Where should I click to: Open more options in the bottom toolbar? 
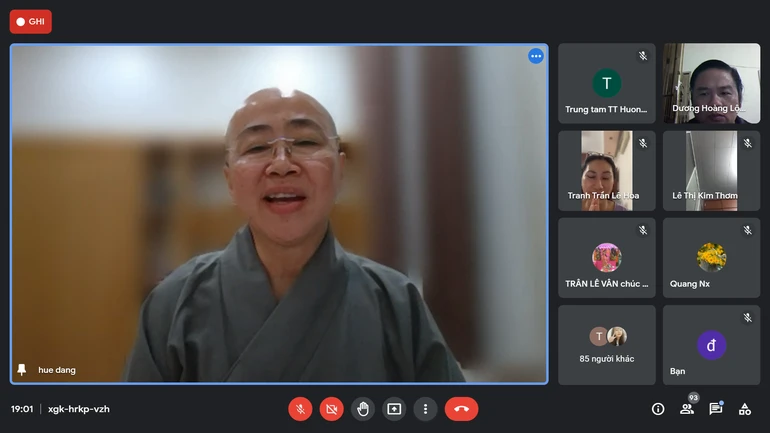pos(425,408)
